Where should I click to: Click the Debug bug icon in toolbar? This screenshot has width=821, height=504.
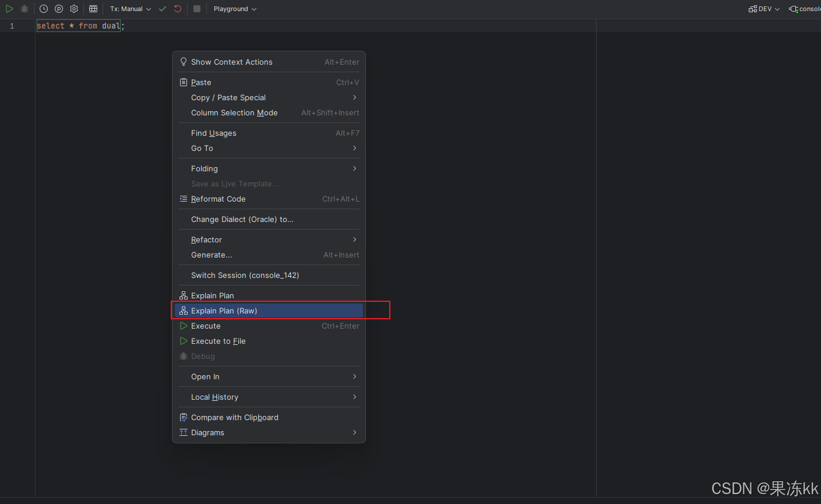point(24,9)
